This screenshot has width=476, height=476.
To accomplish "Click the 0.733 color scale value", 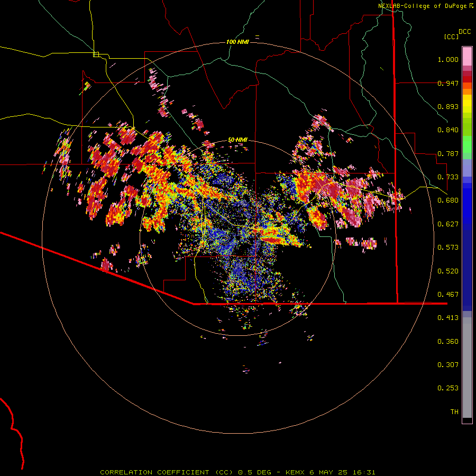I will point(448,177).
